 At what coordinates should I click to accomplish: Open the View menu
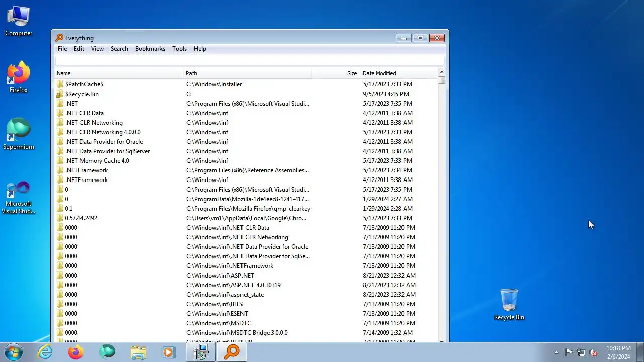tap(97, 49)
